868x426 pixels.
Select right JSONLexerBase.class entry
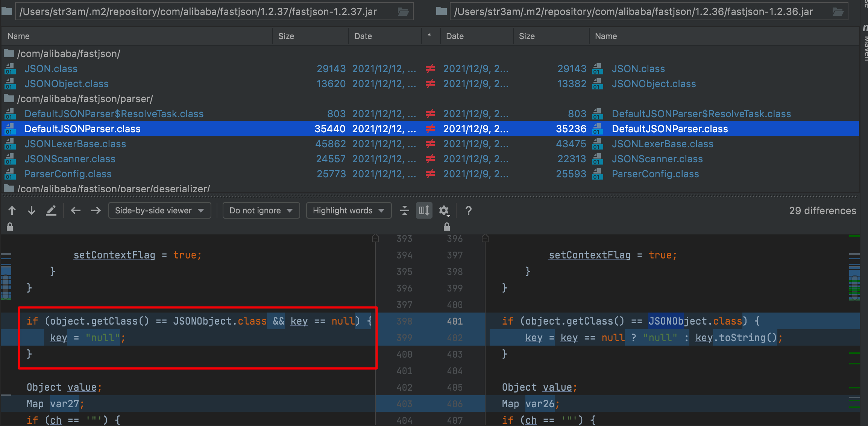click(663, 144)
